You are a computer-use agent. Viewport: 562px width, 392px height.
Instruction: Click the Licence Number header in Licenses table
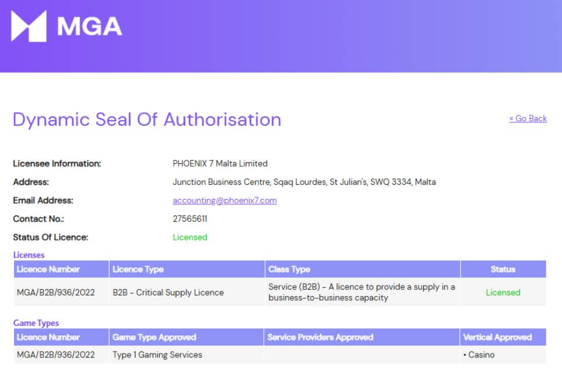click(x=48, y=269)
